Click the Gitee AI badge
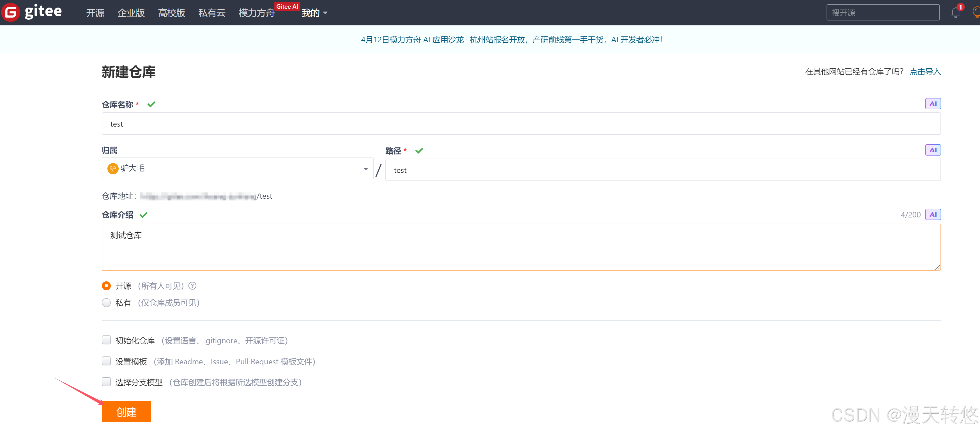 click(x=287, y=6)
